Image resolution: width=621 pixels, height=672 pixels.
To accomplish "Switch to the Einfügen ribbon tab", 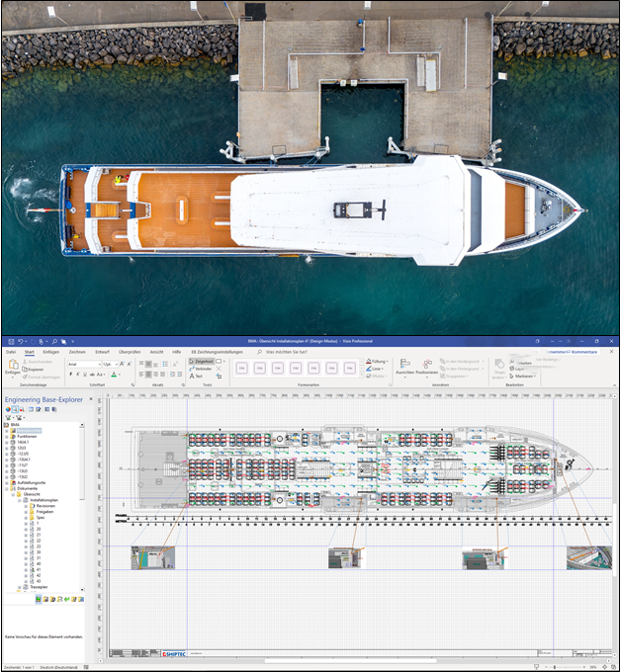I will coord(51,352).
